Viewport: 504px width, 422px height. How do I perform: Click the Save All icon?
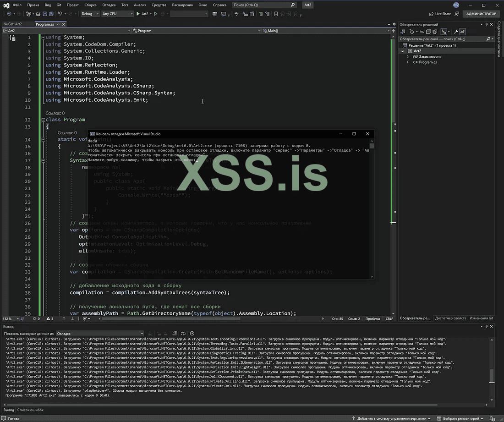(x=51, y=14)
